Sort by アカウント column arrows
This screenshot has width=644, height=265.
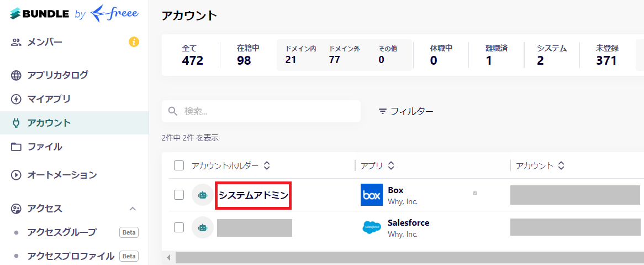[x=561, y=165]
